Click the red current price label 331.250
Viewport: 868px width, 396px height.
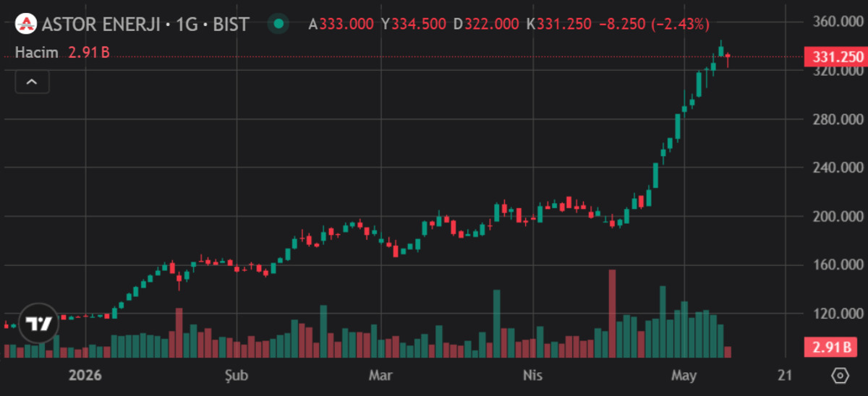coord(835,57)
